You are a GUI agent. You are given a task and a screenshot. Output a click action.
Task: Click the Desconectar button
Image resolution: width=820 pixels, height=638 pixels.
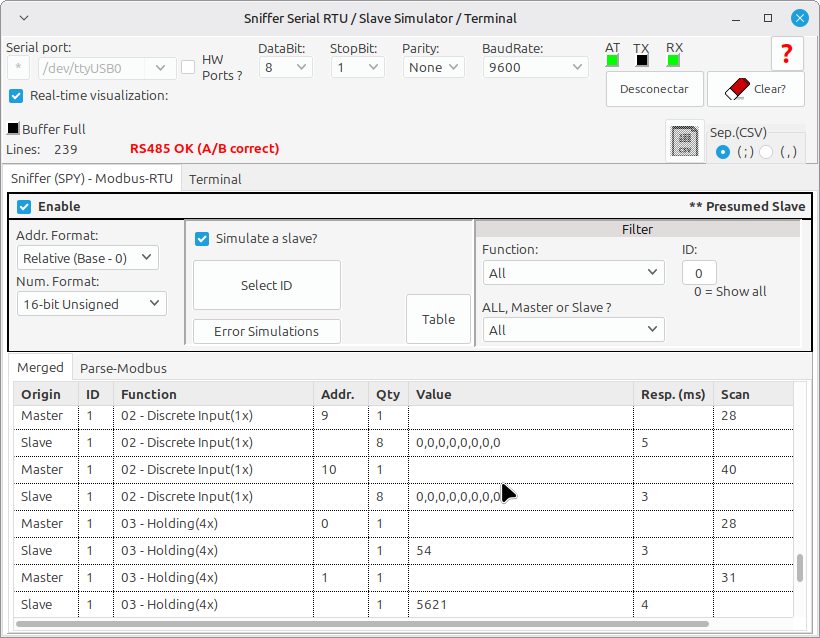654,89
